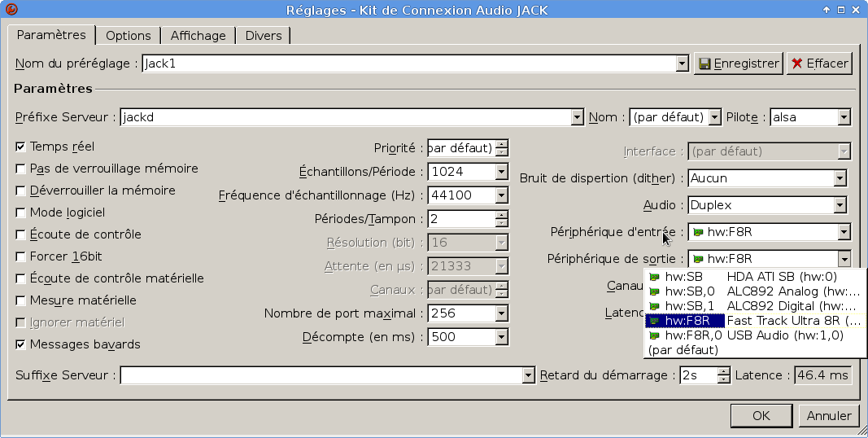Choose hw:SB,1 ALC892 Digital entry
This screenshot has width=868, height=438.
coord(755,306)
